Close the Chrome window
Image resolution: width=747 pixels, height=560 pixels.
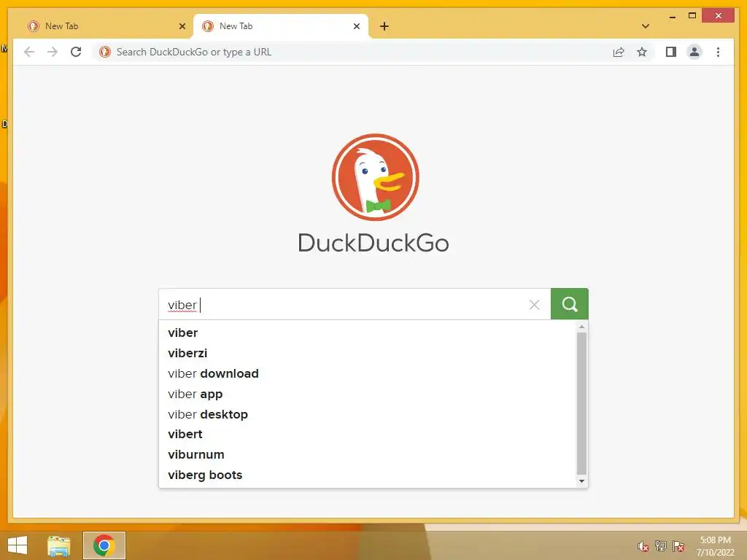coord(719,16)
